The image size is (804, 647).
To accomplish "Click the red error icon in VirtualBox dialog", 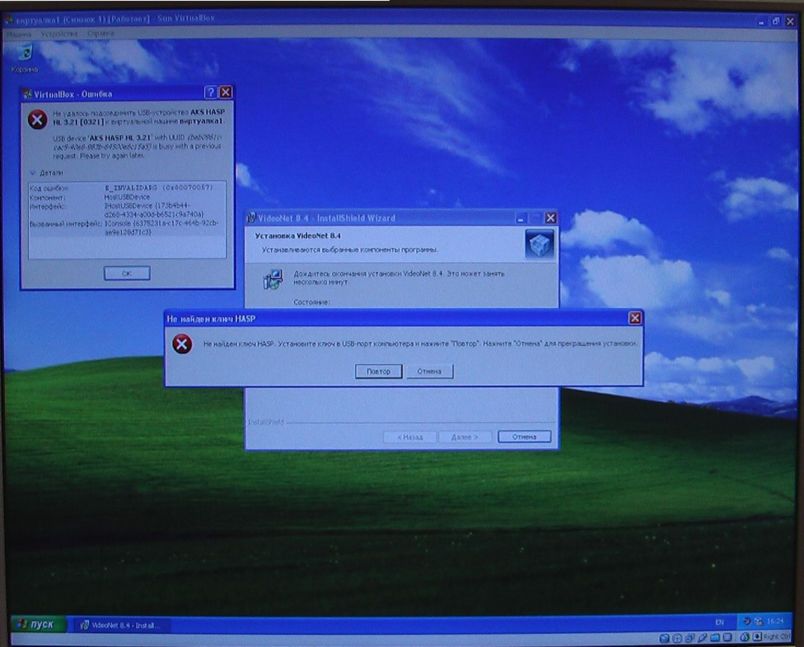I will pyautogui.click(x=37, y=119).
